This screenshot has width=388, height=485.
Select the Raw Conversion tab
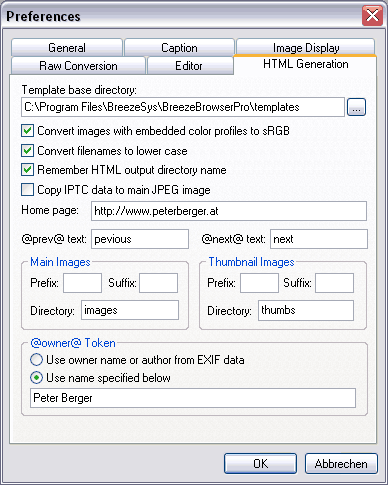pos(78,66)
